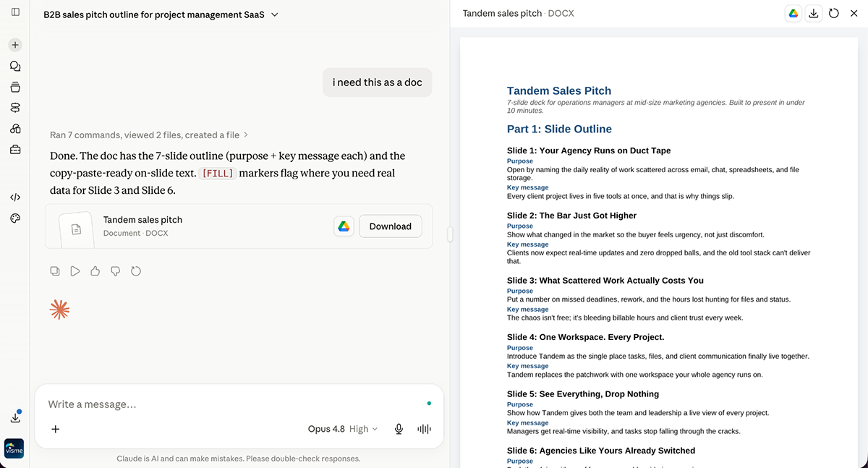Play the response aloud
This screenshot has width=868, height=468.
point(75,271)
